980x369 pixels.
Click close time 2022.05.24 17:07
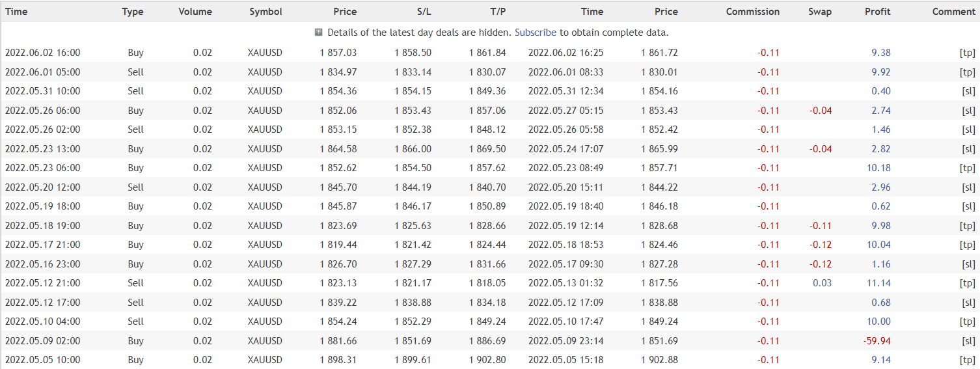(x=565, y=149)
